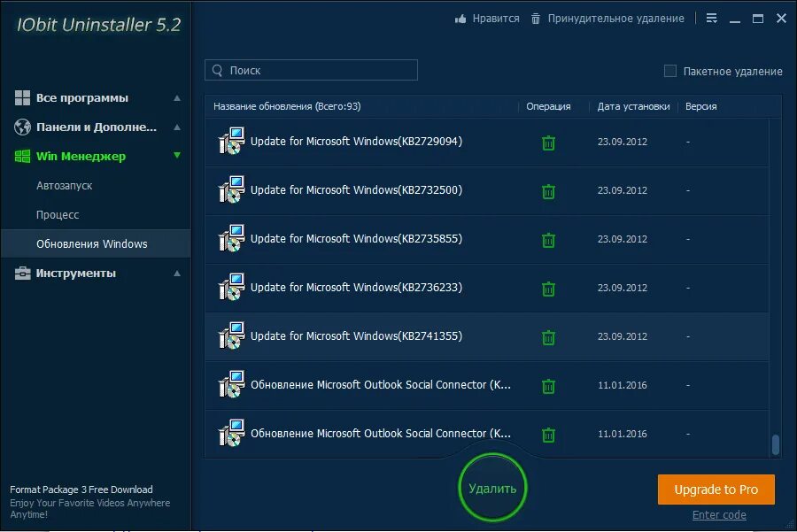Image resolution: width=797 pixels, height=532 pixels.
Task: Open the hamburger options menu icon
Action: click(x=712, y=19)
